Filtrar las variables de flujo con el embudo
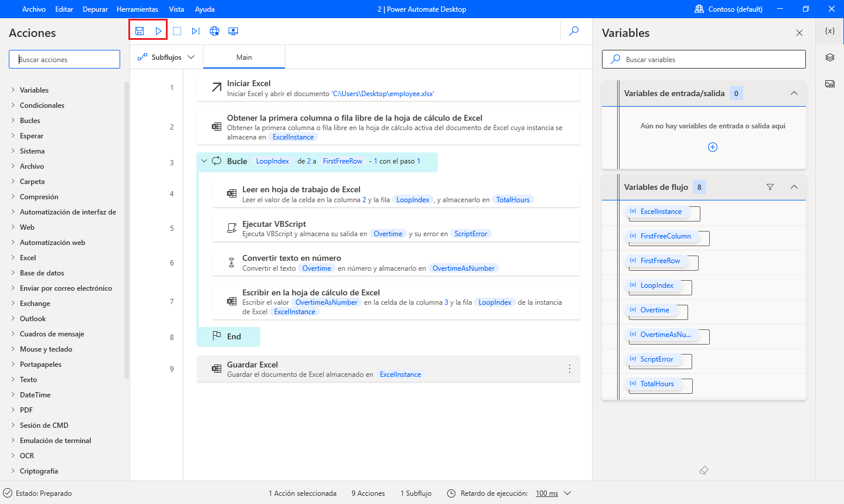The height and width of the screenshot is (504, 844). pos(770,187)
